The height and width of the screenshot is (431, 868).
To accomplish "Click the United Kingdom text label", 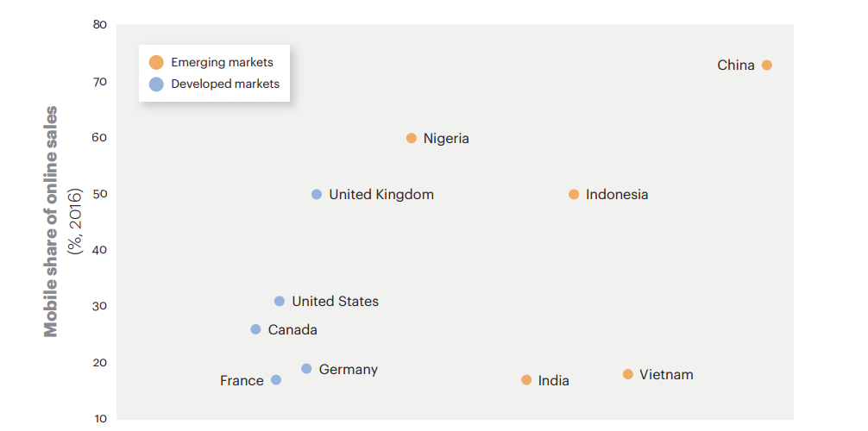I will tap(381, 194).
